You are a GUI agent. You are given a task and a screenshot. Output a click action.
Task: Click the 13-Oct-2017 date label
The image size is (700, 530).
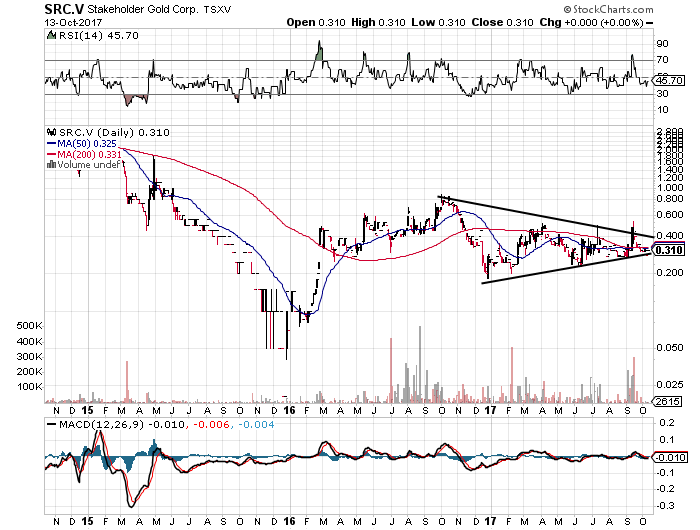pyautogui.click(x=74, y=22)
